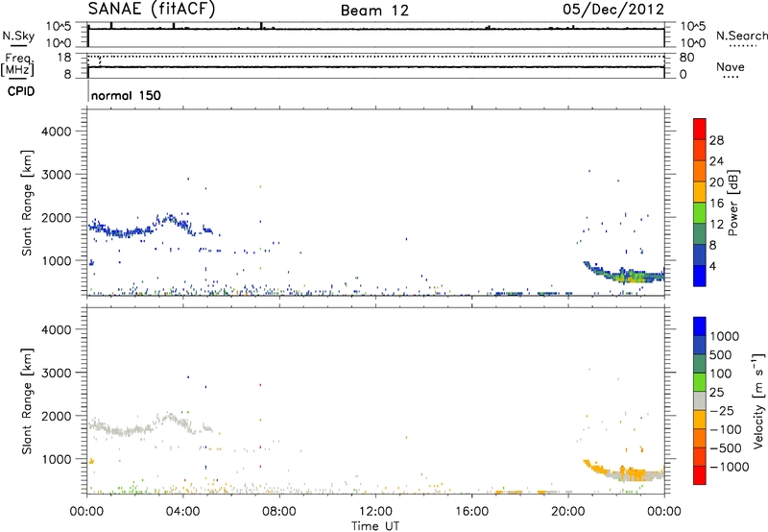Viewport: 768px width, 532px height.
Task: Click the red bottom segment of the Velocity colorbar
Action: (x=700, y=475)
